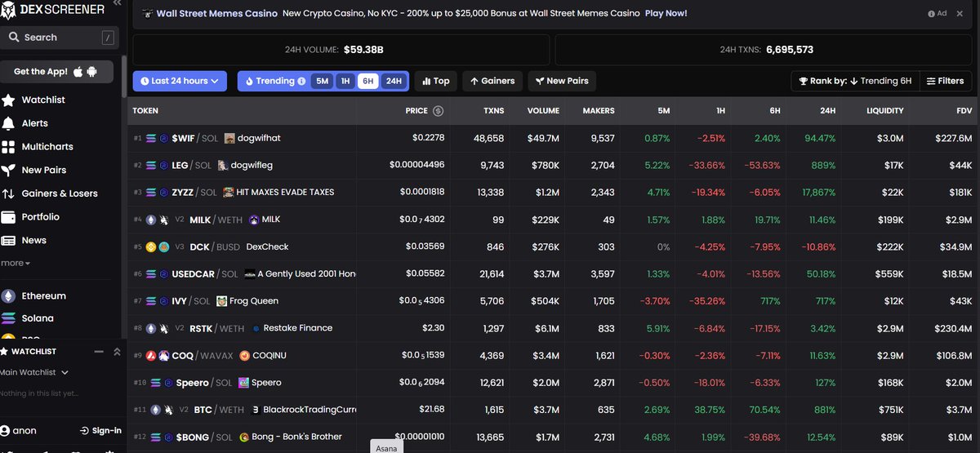The height and width of the screenshot is (453, 980).
Task: Switch to Gainers tab
Action: tap(492, 81)
